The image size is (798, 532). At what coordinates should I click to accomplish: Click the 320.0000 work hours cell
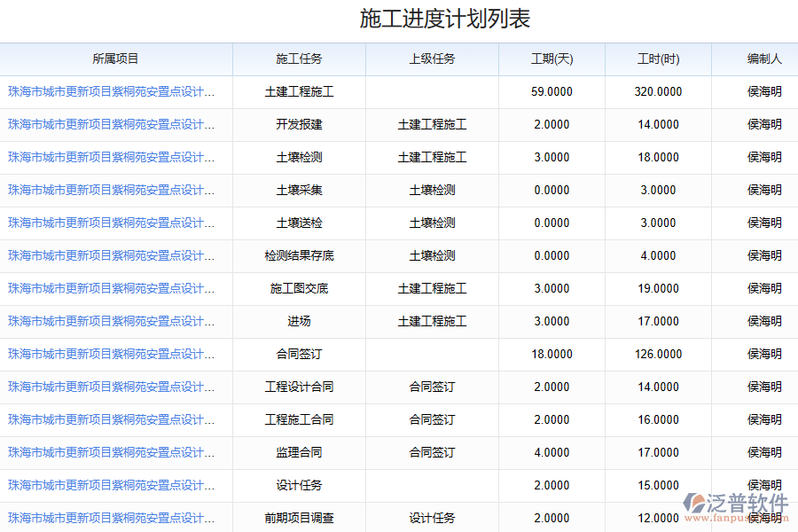click(x=658, y=92)
